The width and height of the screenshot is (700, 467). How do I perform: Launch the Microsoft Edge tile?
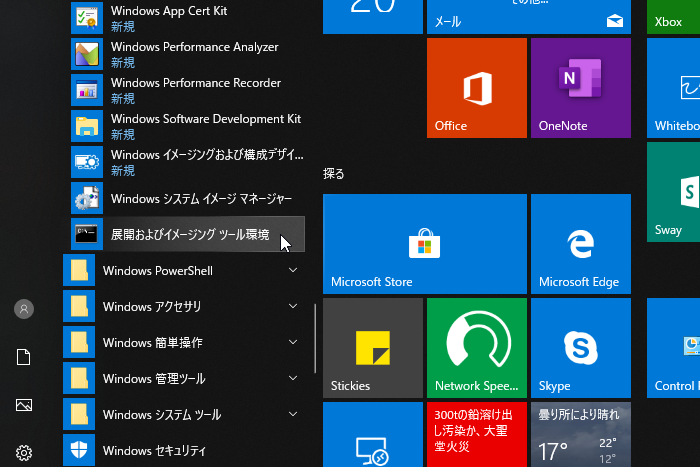click(x=580, y=244)
